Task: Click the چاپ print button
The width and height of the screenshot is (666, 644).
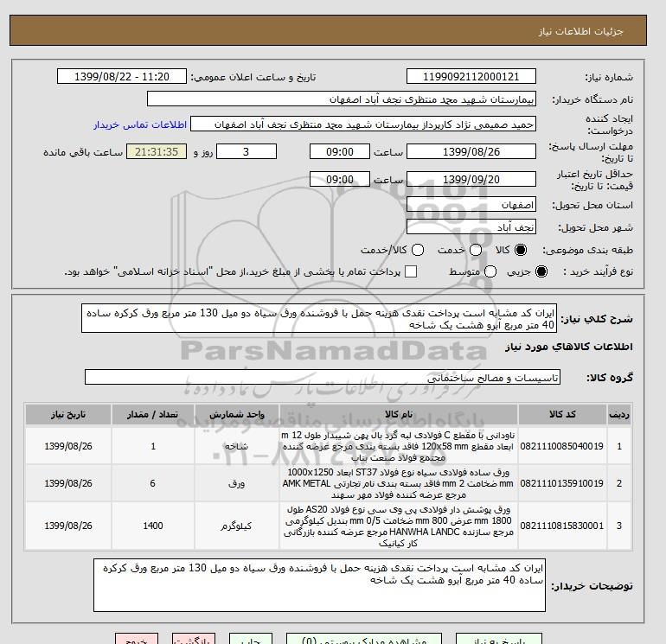Action: 251,639
